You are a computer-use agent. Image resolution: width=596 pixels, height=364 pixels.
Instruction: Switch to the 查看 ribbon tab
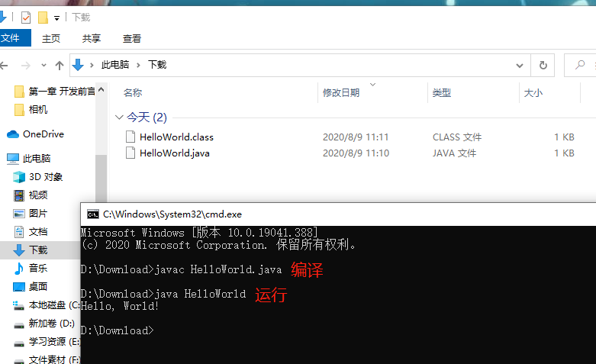pyautogui.click(x=132, y=38)
